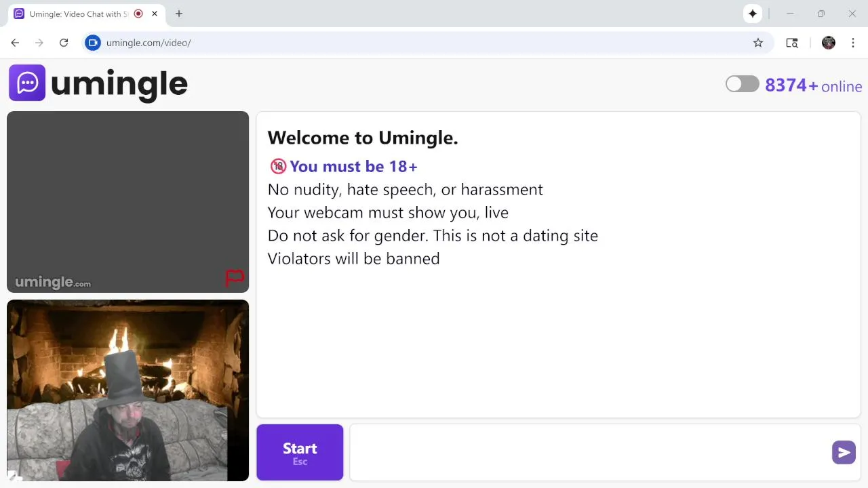Click the camera permission icon in address bar
868x488 pixels.
click(x=93, y=43)
